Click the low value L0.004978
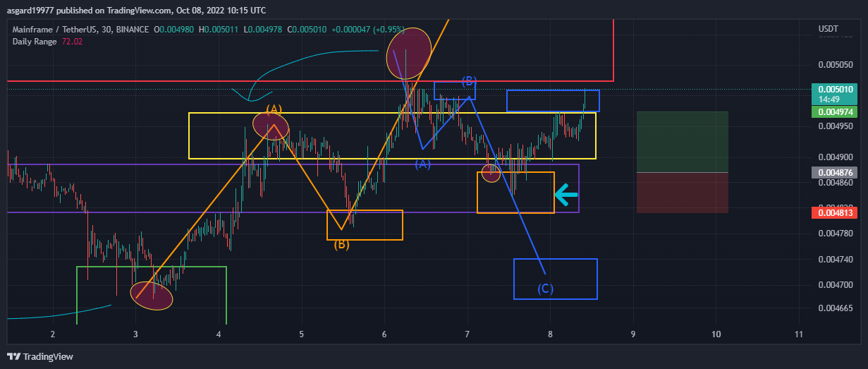The image size is (868, 369). (264, 30)
